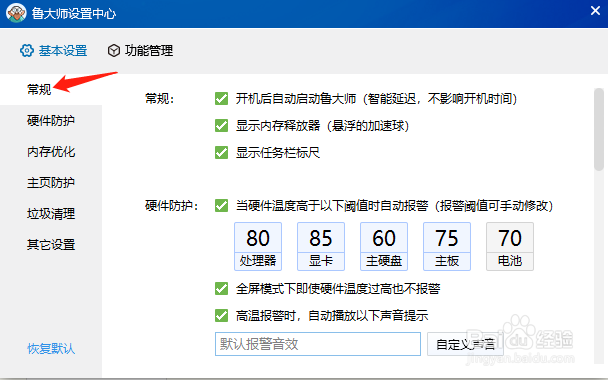Click the 主硬盘 threshold box 60
The image size is (608, 380).
pyautogui.click(x=384, y=246)
